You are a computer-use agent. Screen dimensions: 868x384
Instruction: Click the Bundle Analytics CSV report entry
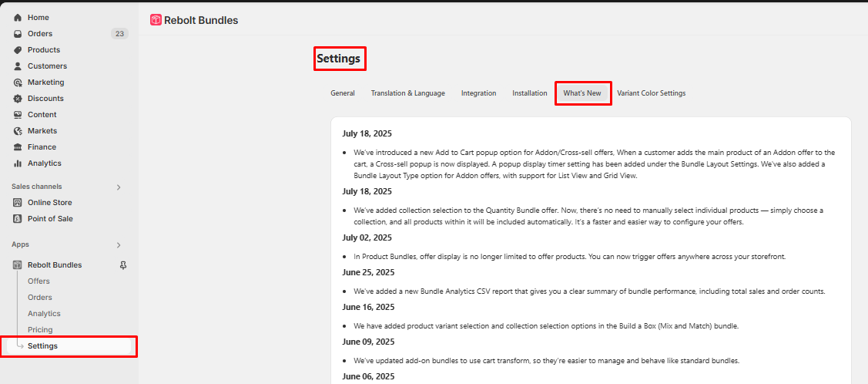pyautogui.click(x=589, y=291)
